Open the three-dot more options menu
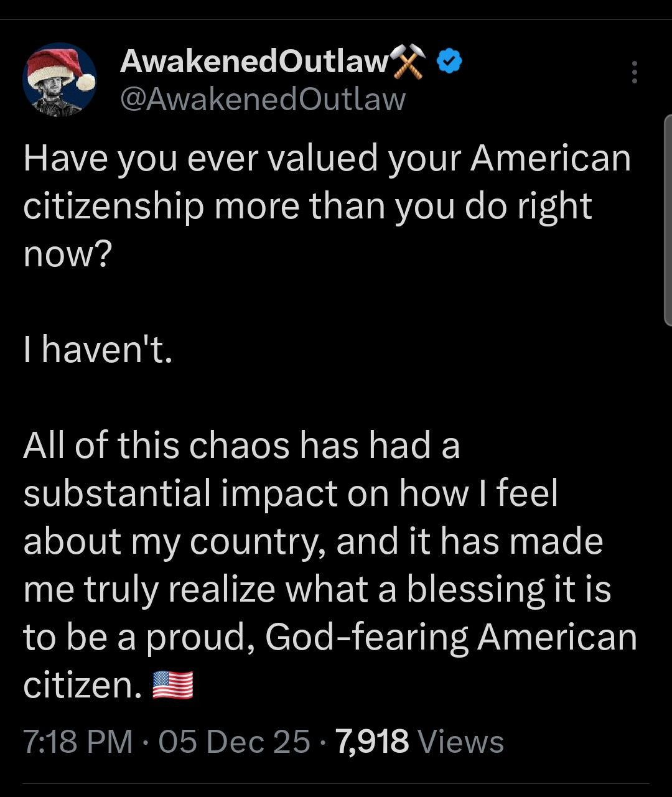This screenshot has height=797, width=672. (634, 73)
